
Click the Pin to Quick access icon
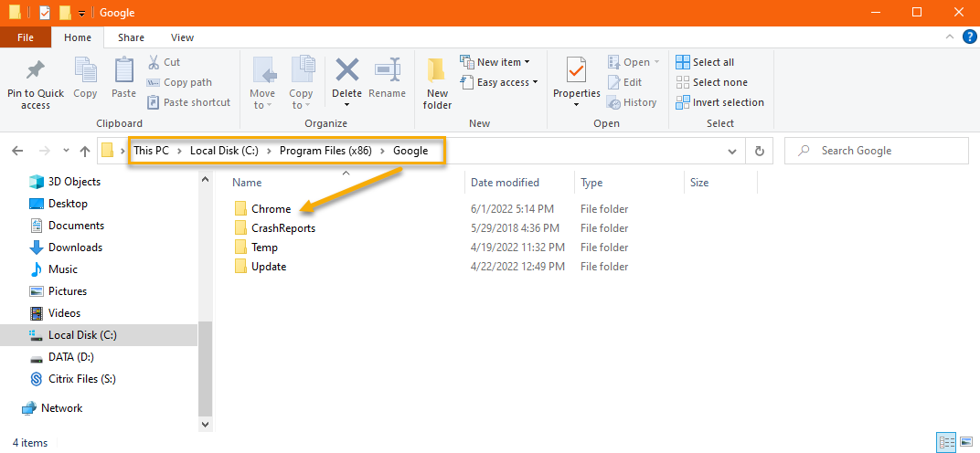pos(35,70)
